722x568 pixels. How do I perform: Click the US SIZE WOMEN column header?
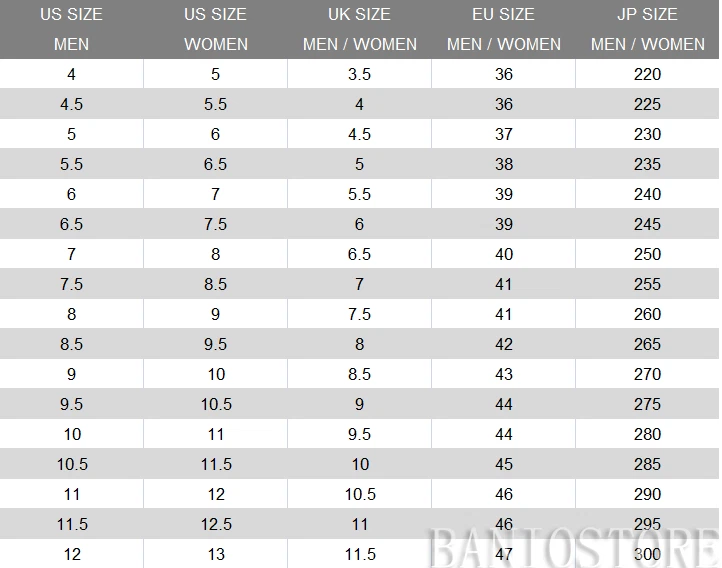point(215,29)
